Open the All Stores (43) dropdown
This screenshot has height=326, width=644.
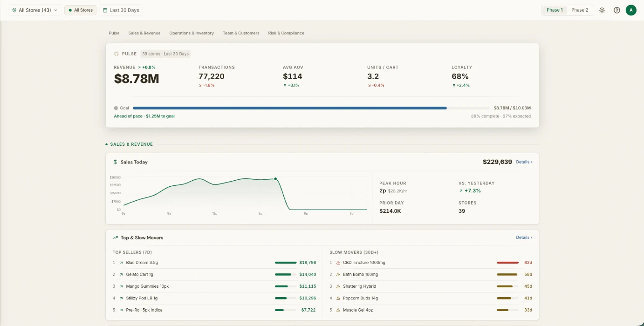point(35,10)
